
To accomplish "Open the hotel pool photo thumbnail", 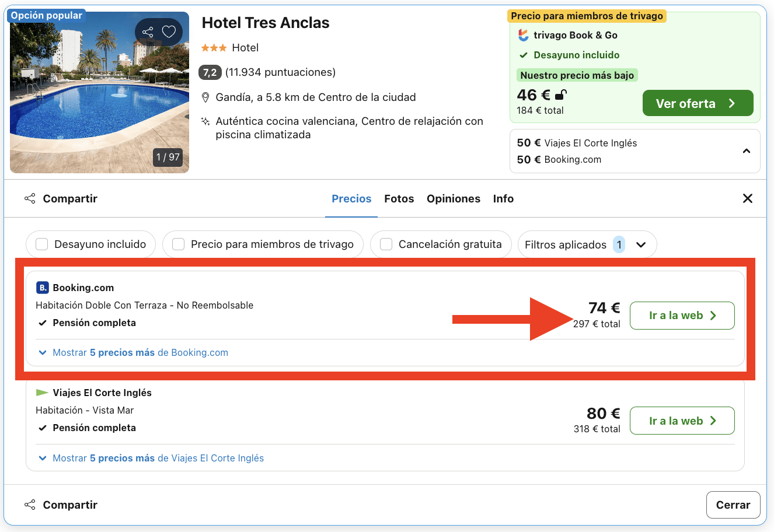I will 99,92.
